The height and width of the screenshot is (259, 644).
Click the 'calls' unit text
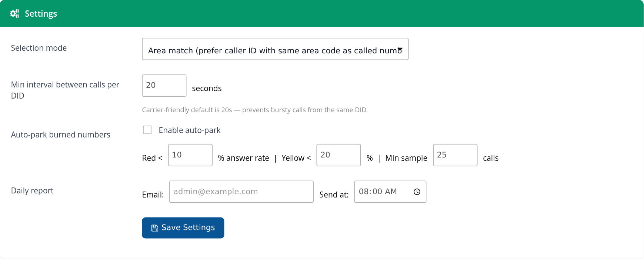491,158
